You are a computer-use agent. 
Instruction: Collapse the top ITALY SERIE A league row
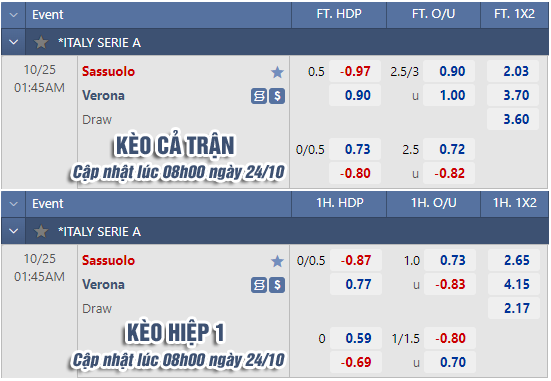tap(13, 43)
